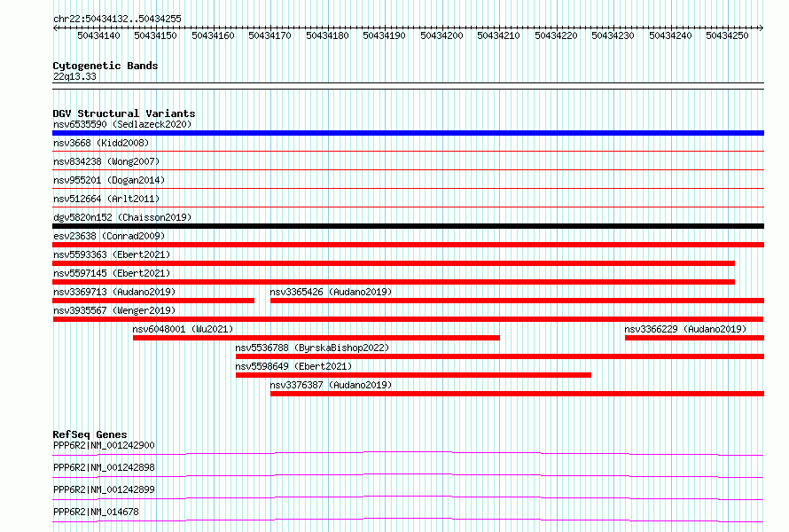789x532 pixels.
Task: Click the red bar under nsv3366229
Action: tap(694, 338)
